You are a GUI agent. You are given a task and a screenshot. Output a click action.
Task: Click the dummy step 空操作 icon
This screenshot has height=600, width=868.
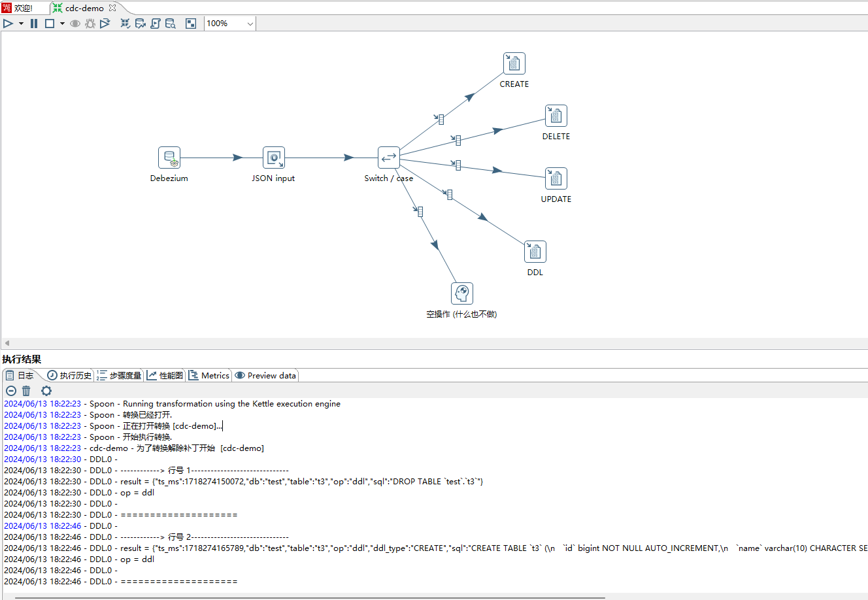tap(461, 293)
